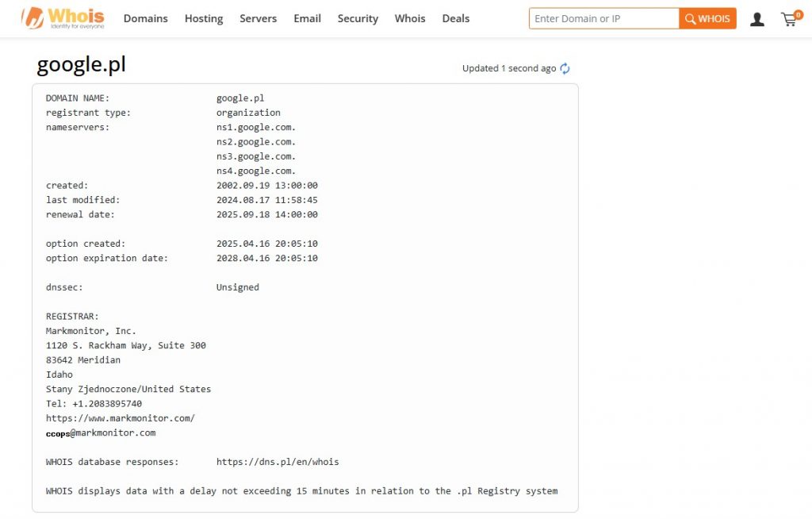Click the Markmonitor, Inc. registrar name
Image resolution: width=812 pixels, height=519 pixels.
coord(90,331)
